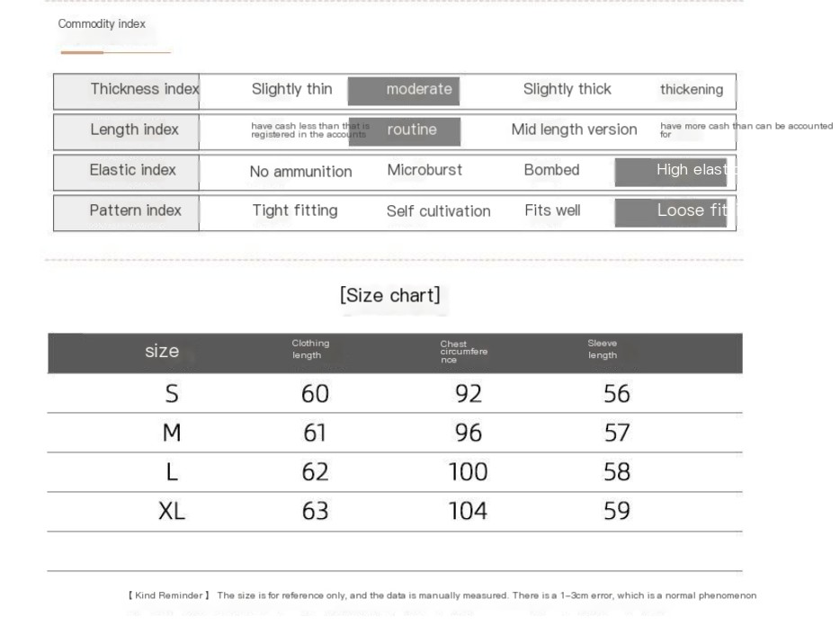Select the 'thickening' option
Image resolution: width=840 pixels, height=644 pixels.
click(691, 90)
